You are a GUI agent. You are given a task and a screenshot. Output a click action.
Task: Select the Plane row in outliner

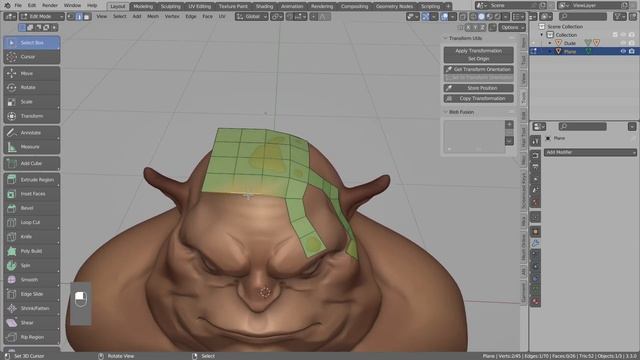coord(584,51)
